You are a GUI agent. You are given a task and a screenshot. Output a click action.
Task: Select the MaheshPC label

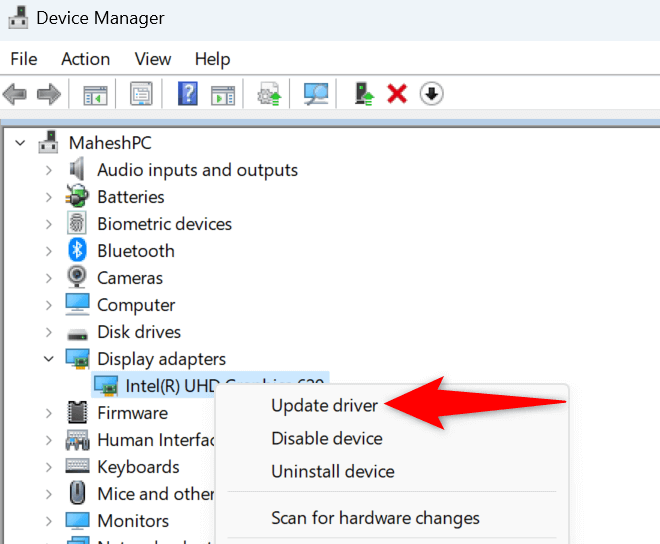(x=110, y=143)
